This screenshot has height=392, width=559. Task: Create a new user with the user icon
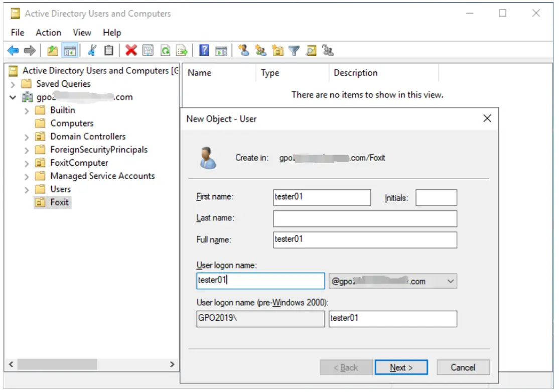[x=243, y=50]
